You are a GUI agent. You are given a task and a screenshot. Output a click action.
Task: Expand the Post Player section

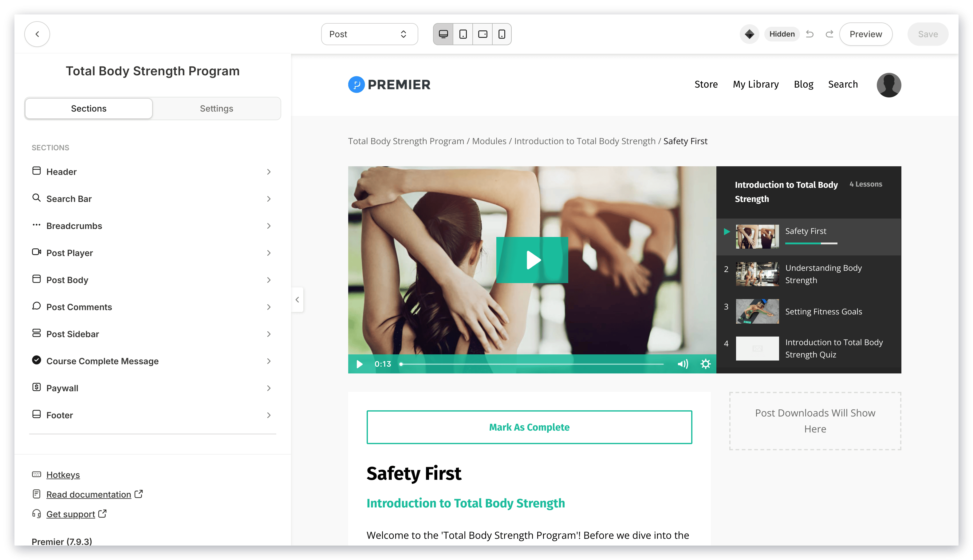click(152, 253)
